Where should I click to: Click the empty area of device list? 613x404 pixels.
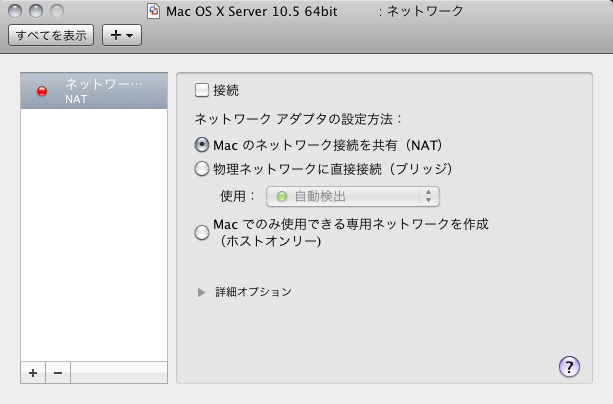[x=95, y=240]
